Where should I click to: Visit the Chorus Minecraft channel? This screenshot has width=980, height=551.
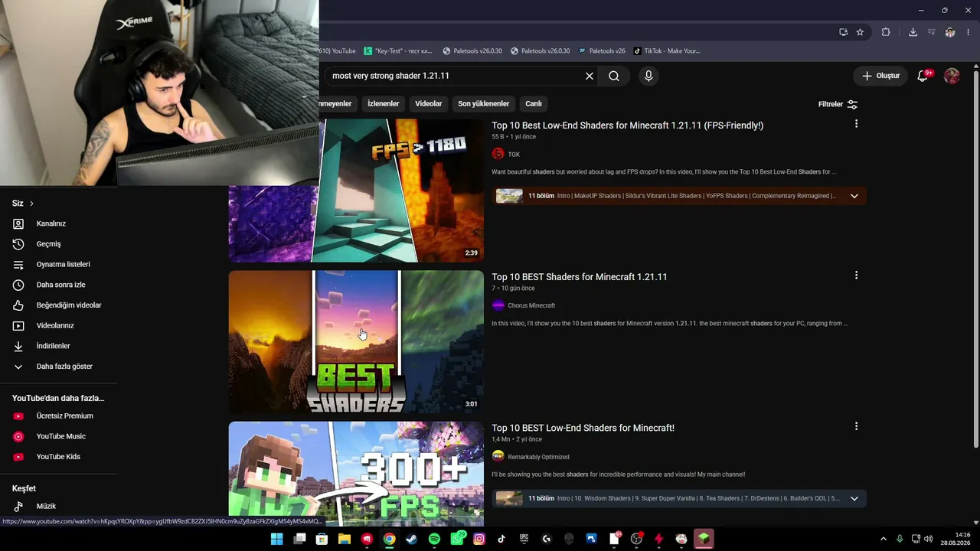click(531, 305)
